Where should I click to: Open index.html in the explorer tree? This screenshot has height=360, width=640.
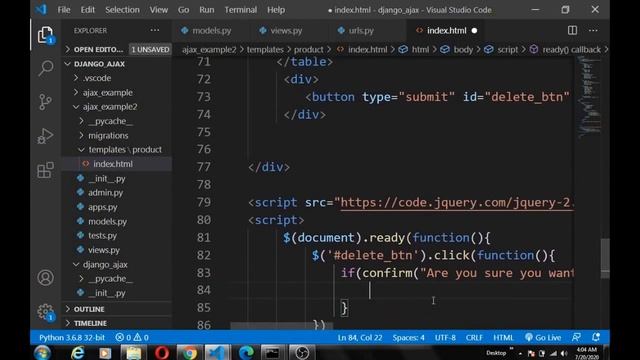[113, 164]
